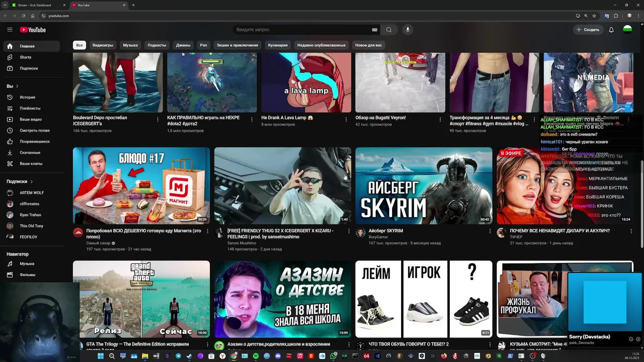
Task: Open the on-screen keyboard in search box
Action: (x=374, y=30)
